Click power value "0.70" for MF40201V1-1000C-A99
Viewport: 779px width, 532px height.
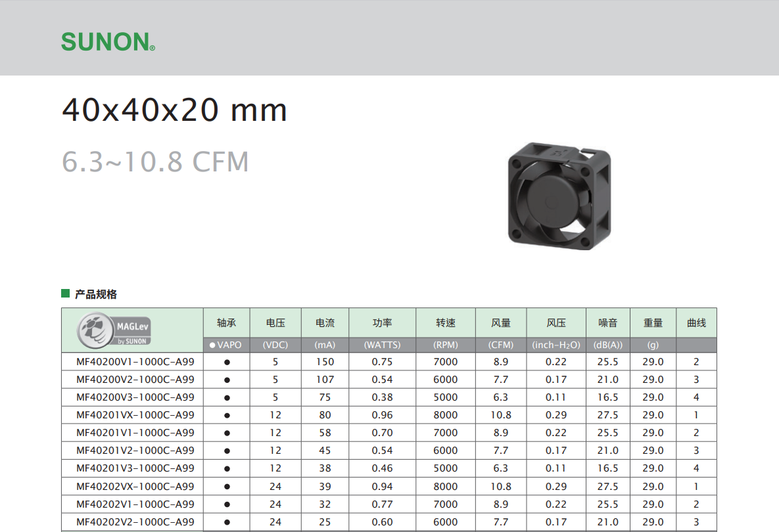[382, 433]
